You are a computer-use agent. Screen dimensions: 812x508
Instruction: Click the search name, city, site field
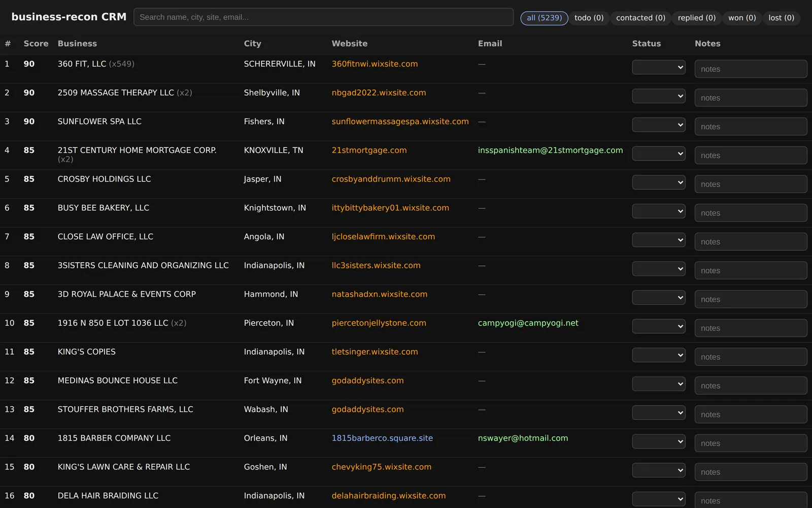click(x=323, y=17)
